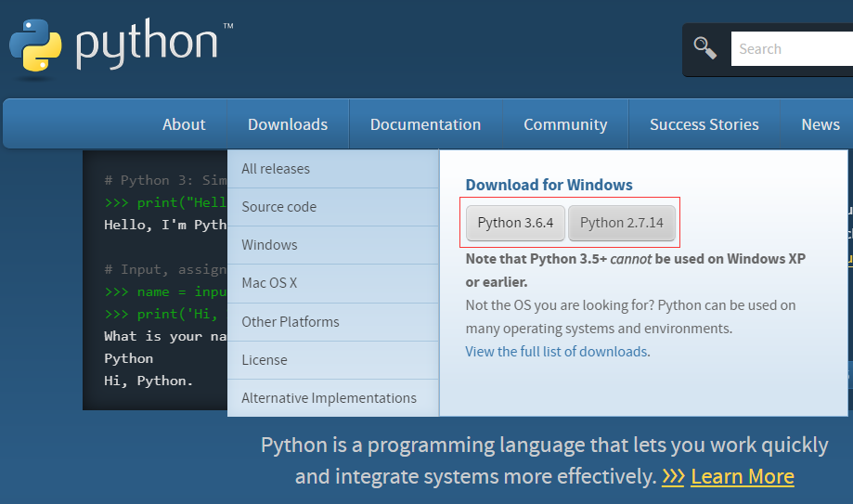
Task: Click the search magnifier icon
Action: (705, 48)
